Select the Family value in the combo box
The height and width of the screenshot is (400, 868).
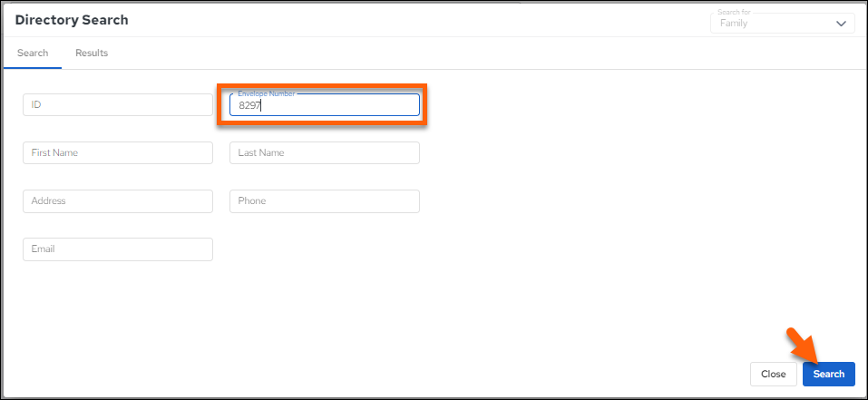tap(734, 24)
